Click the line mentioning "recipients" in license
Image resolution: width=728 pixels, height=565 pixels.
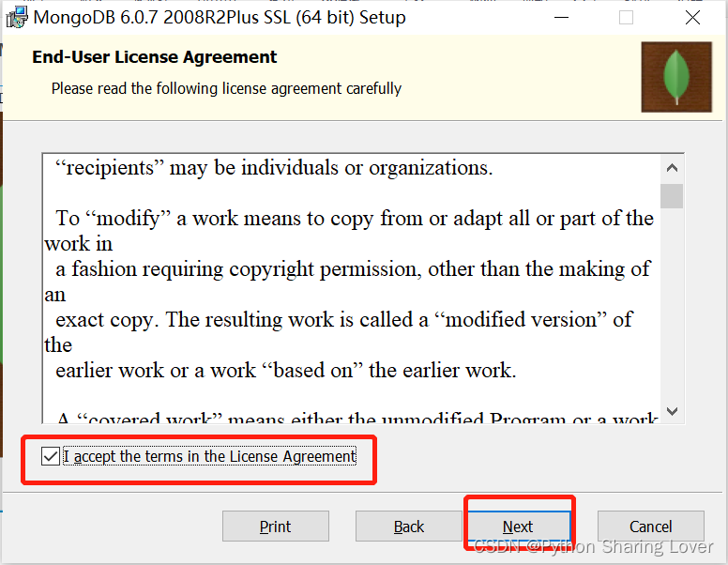274,168
